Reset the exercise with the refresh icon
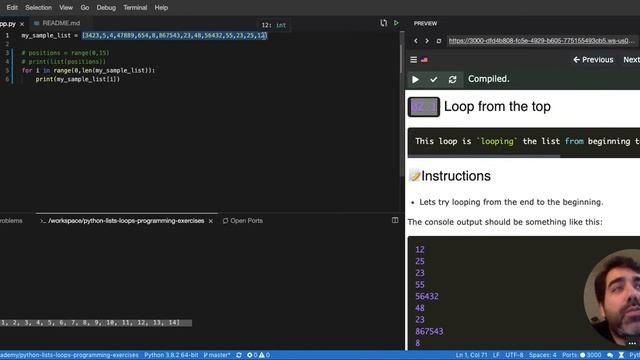This screenshot has width=640, height=360. tap(452, 79)
